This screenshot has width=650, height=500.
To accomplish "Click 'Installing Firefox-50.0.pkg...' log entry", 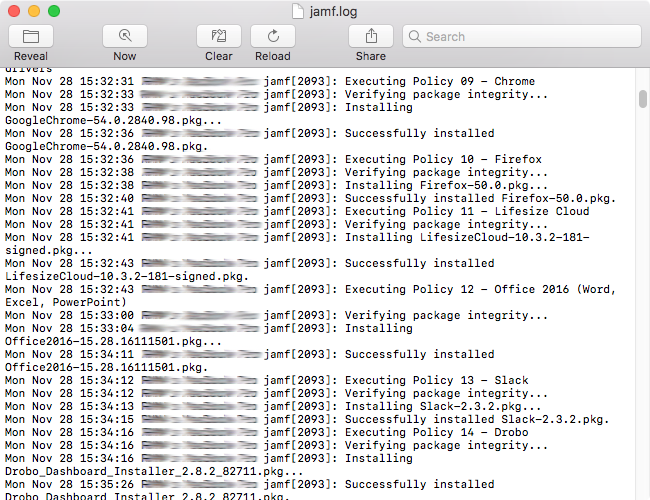I will 446,185.
